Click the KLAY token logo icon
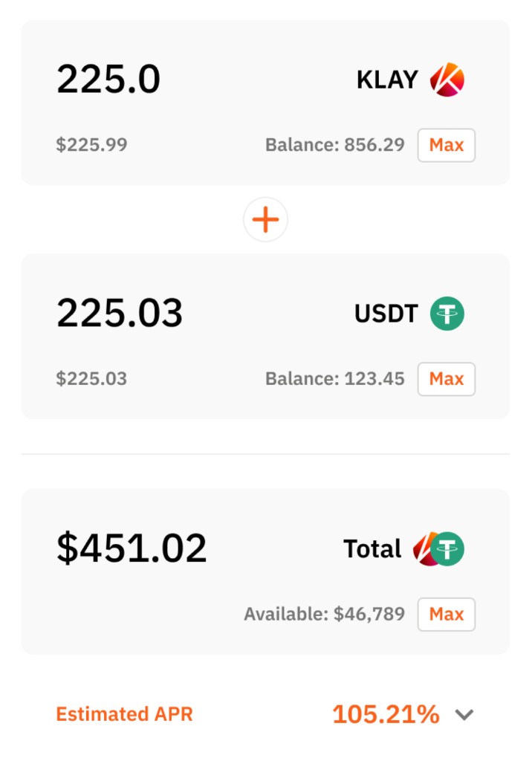 tap(447, 80)
